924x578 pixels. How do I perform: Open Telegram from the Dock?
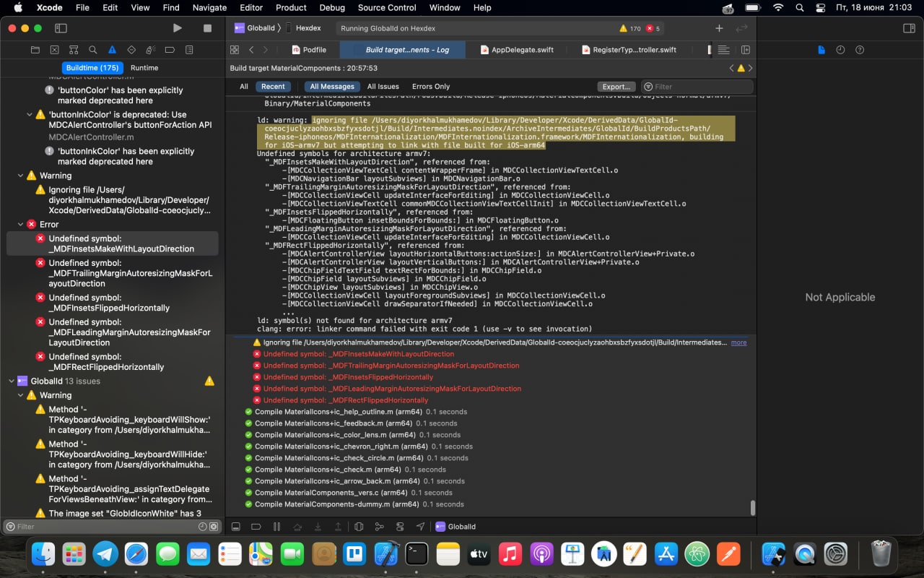click(105, 554)
